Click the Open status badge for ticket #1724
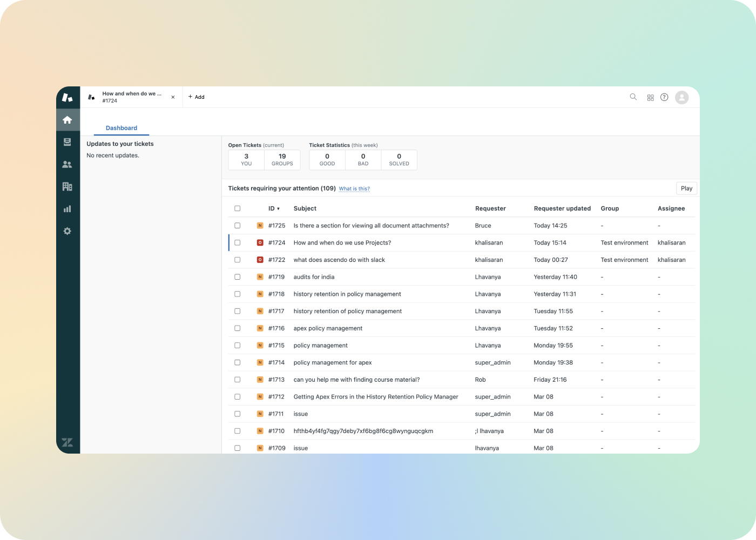 [260, 243]
